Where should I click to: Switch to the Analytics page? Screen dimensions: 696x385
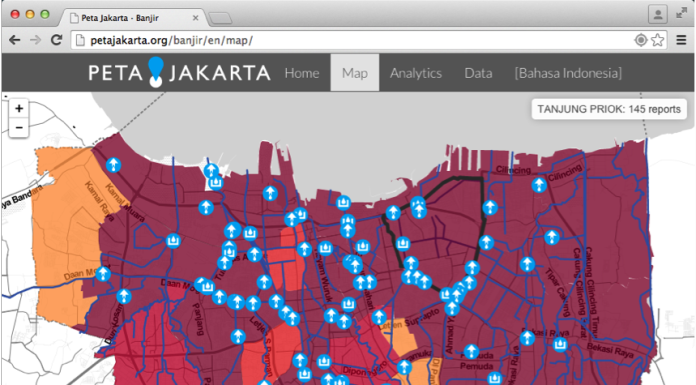click(416, 73)
